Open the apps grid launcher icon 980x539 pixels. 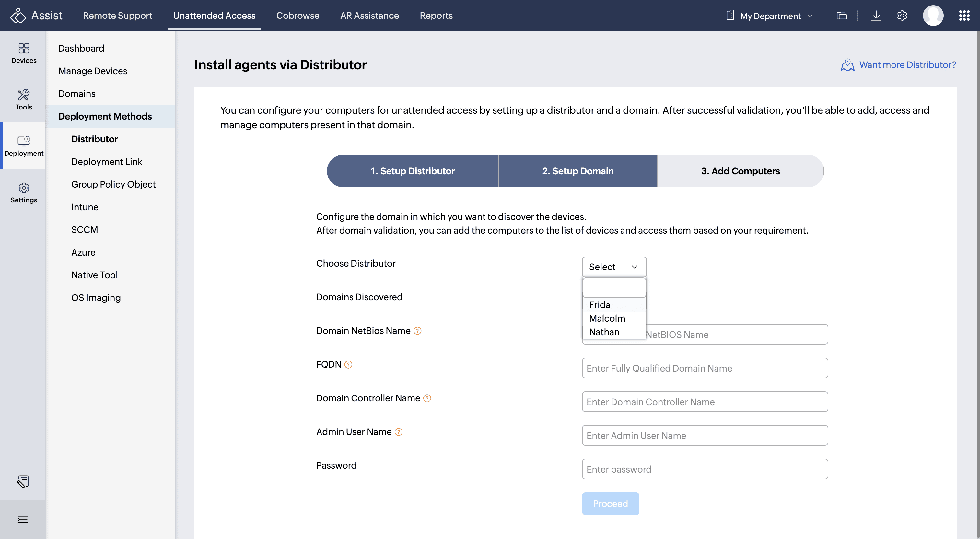click(x=964, y=16)
